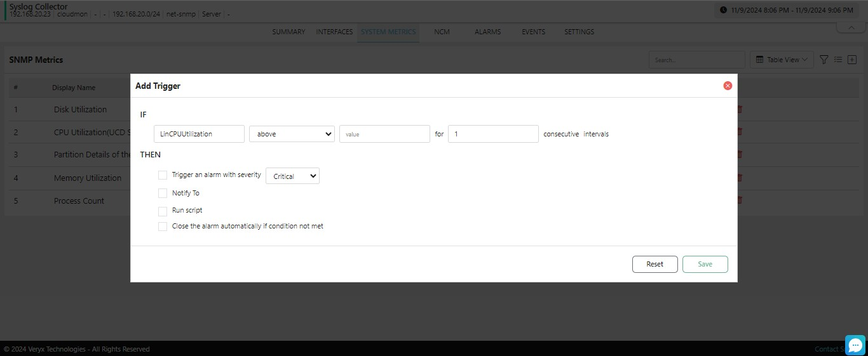Enable auto-close alarm if condition not met
The image size is (868, 356).
pos(163,226)
